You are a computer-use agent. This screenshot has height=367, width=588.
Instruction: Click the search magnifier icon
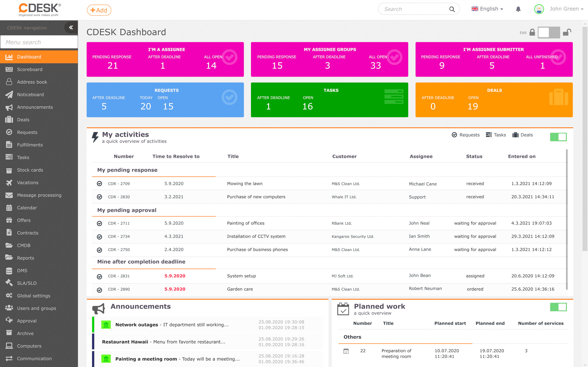[x=452, y=9]
